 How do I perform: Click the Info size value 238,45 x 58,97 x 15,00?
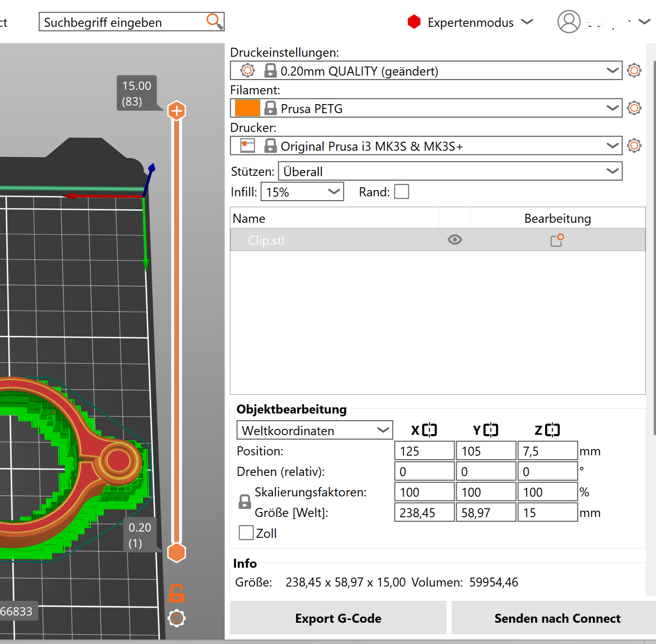tap(345, 582)
